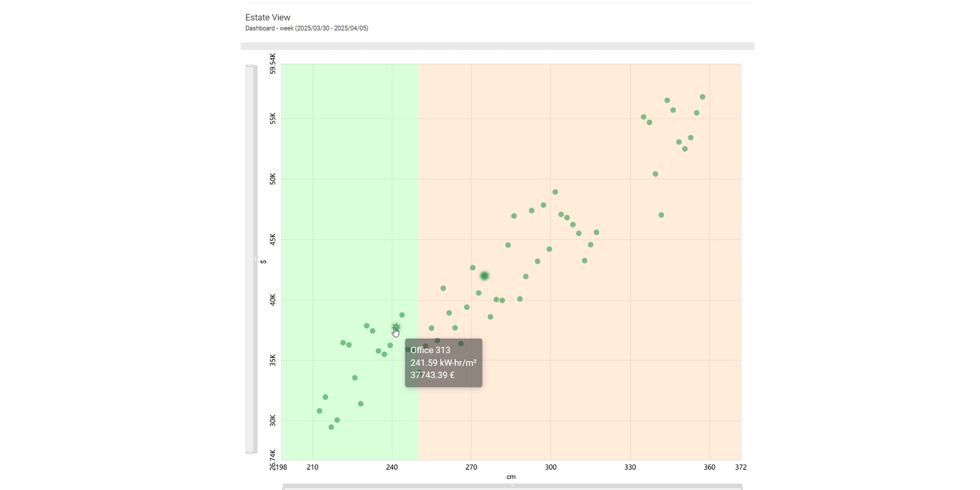Viewport: 980px width, 490px height.
Task: Select the lowest data point in the chart
Action: pyautogui.click(x=331, y=427)
